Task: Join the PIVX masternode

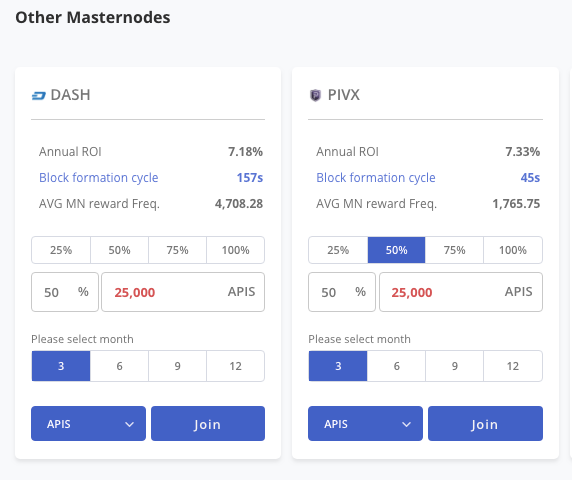Action: (486, 423)
